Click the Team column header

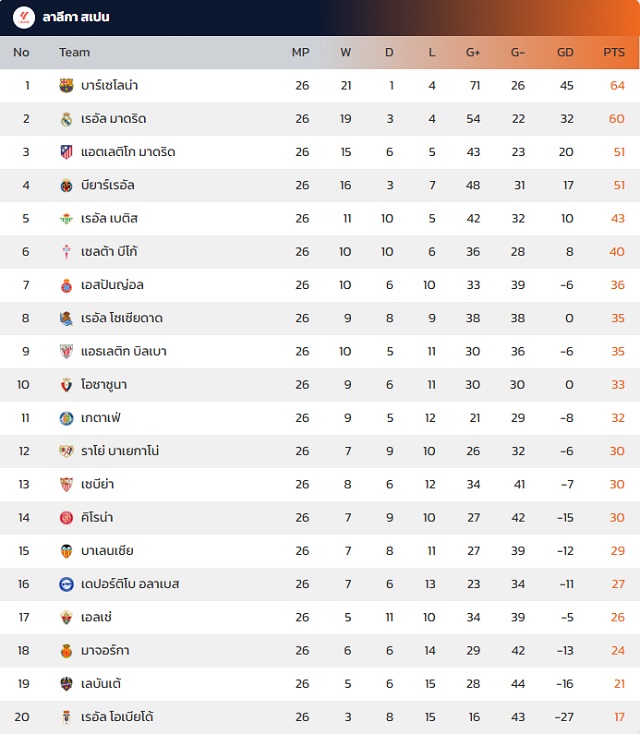point(74,52)
